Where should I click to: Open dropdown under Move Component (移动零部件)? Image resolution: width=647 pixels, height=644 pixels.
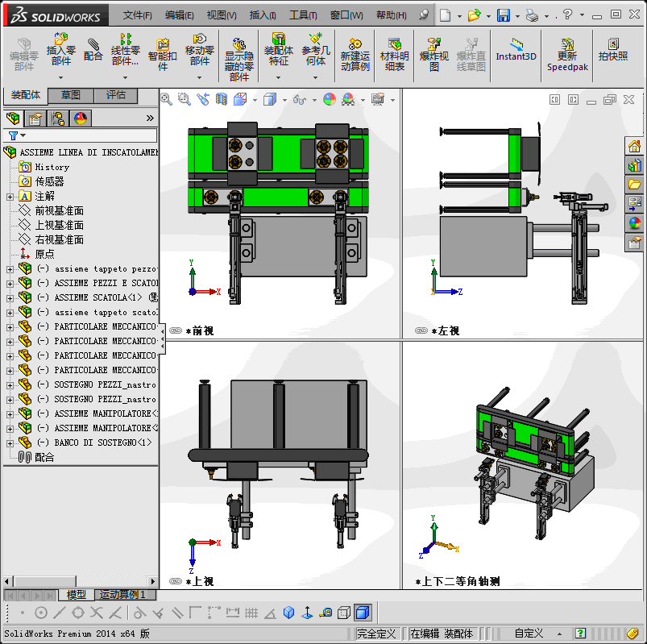[199, 77]
